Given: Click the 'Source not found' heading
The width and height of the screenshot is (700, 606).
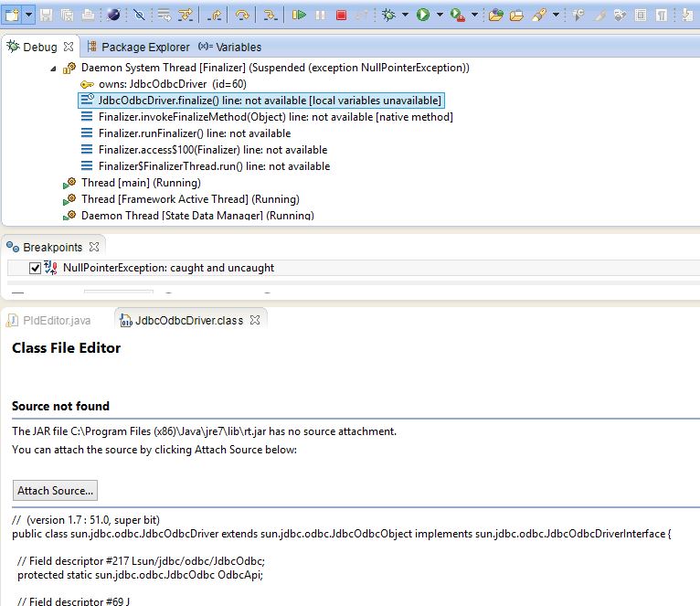Looking at the screenshot, I should tap(60, 406).
